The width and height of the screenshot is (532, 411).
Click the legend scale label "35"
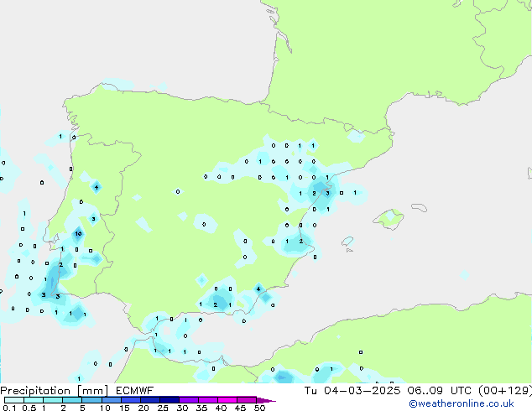(201, 408)
